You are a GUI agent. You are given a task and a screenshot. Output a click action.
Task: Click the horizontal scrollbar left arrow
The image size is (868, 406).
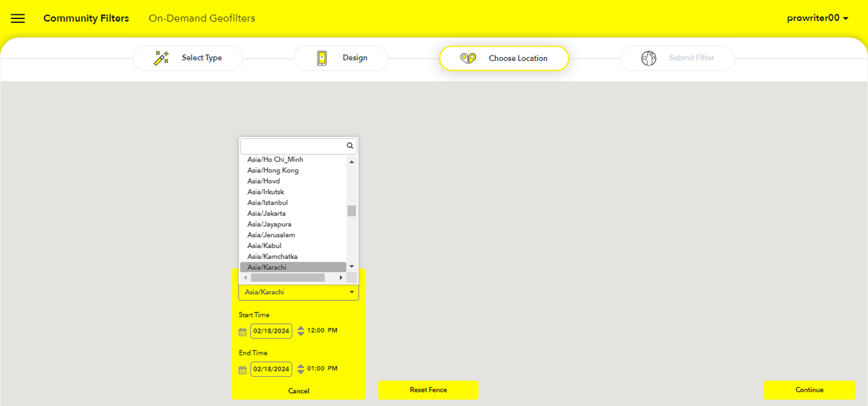(x=245, y=278)
